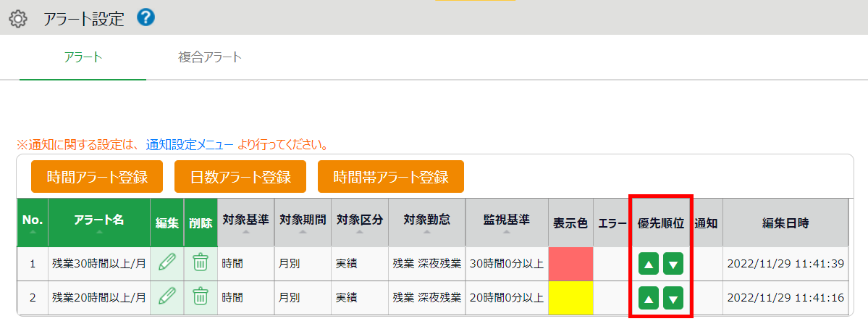Delete the 残業30時間以上/月 alert via trash icon

pyautogui.click(x=201, y=263)
